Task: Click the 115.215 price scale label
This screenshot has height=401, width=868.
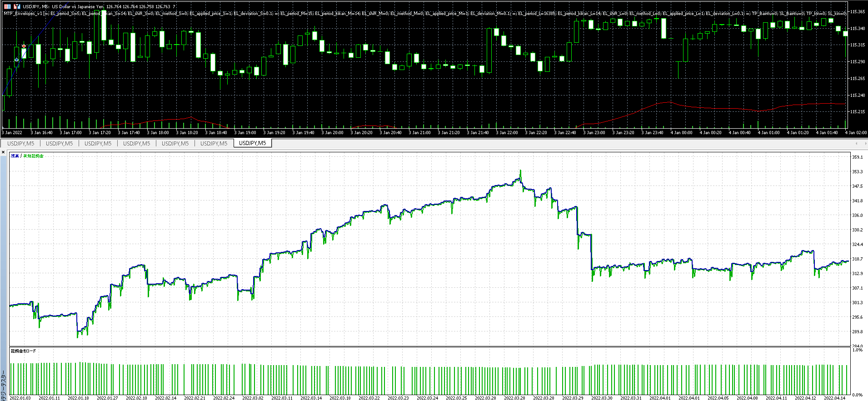Action: point(857,112)
